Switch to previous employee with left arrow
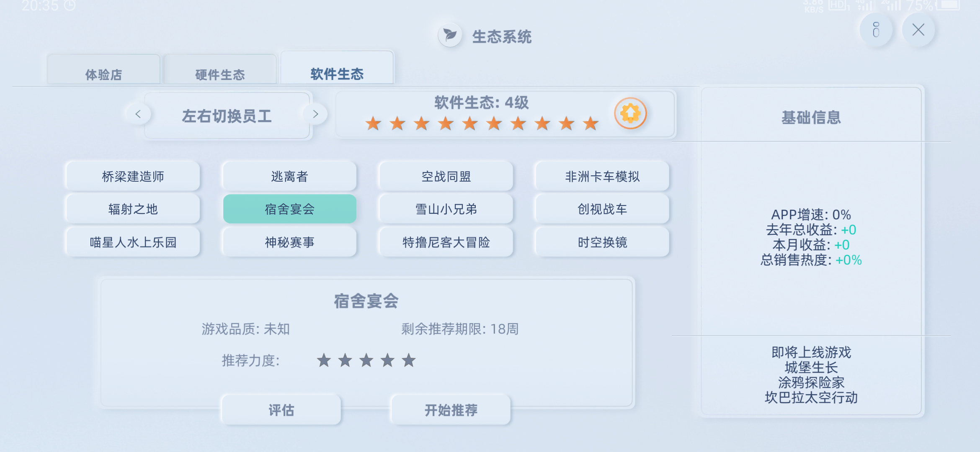980x452 pixels. (138, 114)
